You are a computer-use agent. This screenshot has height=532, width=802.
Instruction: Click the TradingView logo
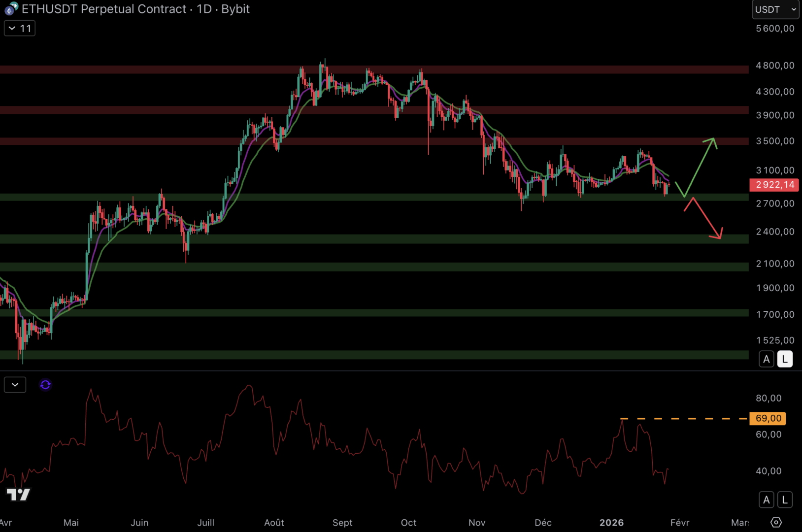pyautogui.click(x=18, y=495)
